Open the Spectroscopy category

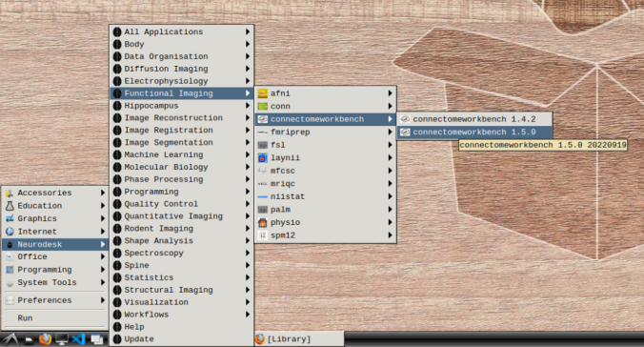pyautogui.click(x=182, y=254)
